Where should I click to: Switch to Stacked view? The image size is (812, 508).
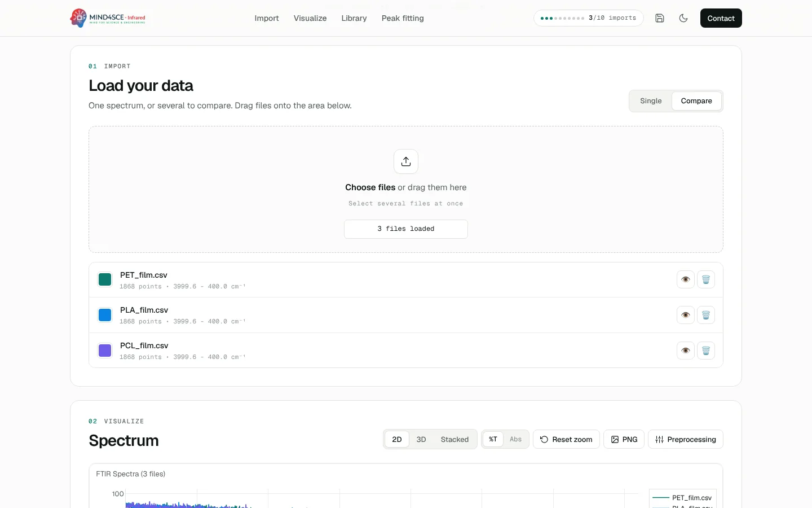coord(454,439)
